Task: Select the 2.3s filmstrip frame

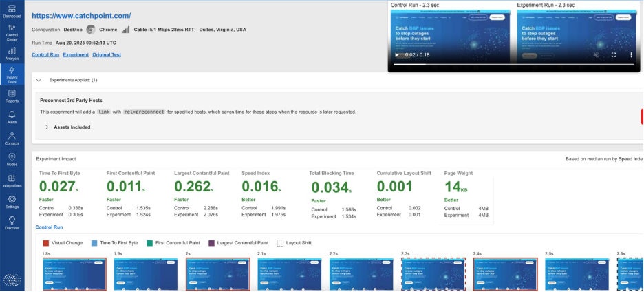Action: coord(433,274)
